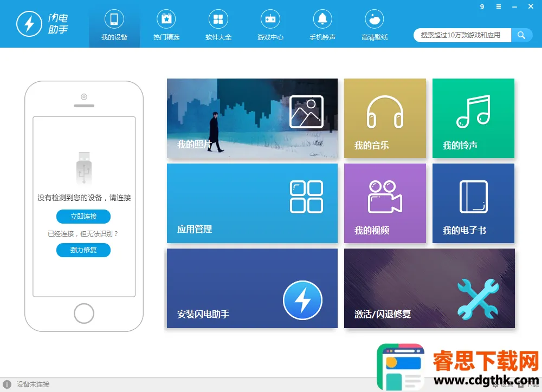The width and height of the screenshot is (542, 392).
Task: Switch to 热门精选 tab
Action: pyautogui.click(x=166, y=25)
